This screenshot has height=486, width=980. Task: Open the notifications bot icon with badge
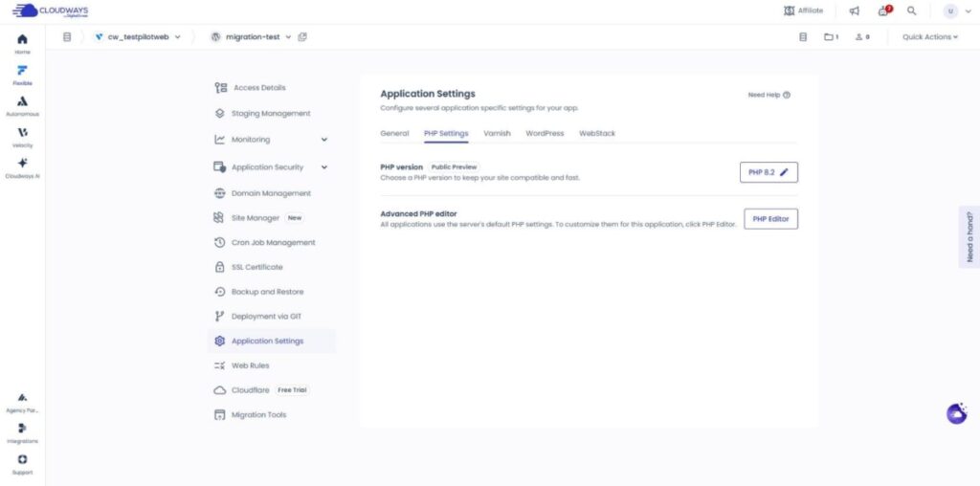point(883,11)
